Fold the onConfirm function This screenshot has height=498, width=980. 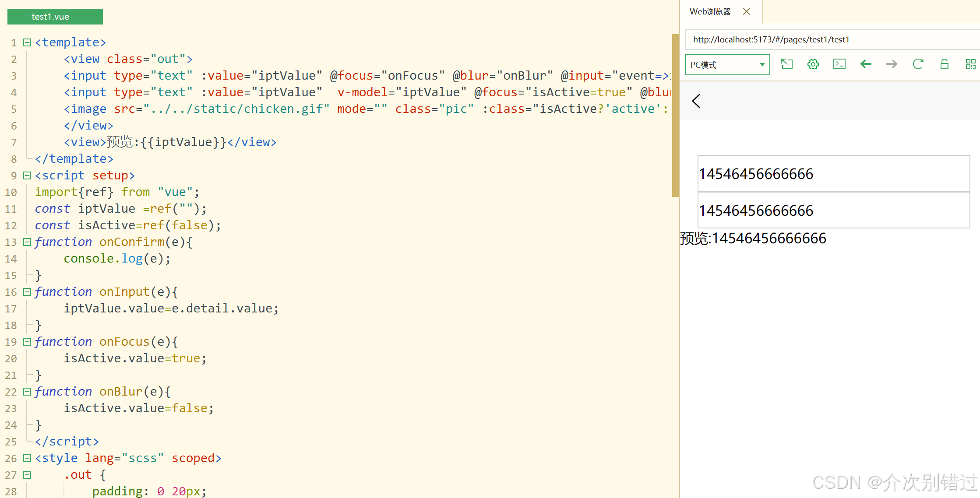[27, 242]
